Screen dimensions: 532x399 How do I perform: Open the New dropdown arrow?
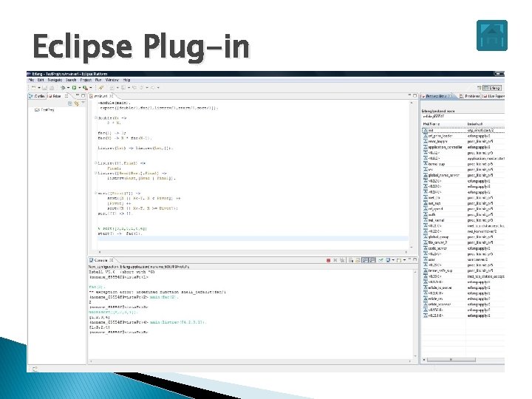(x=38, y=88)
